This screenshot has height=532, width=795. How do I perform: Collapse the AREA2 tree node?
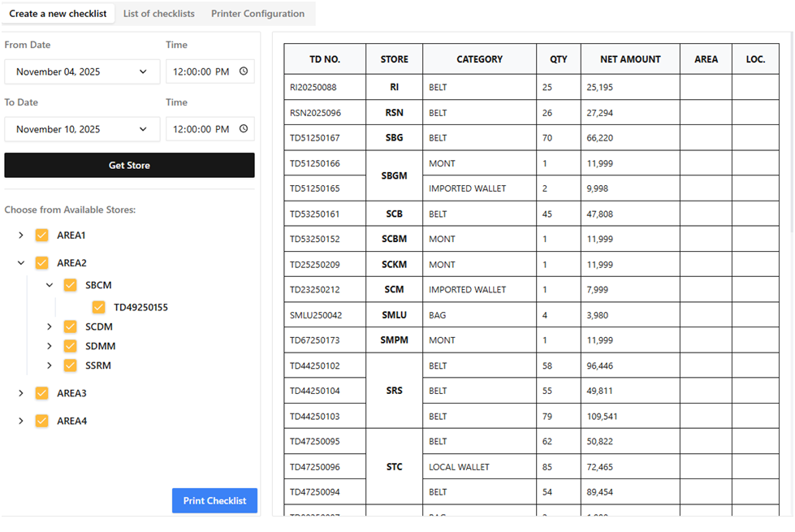pos(21,263)
